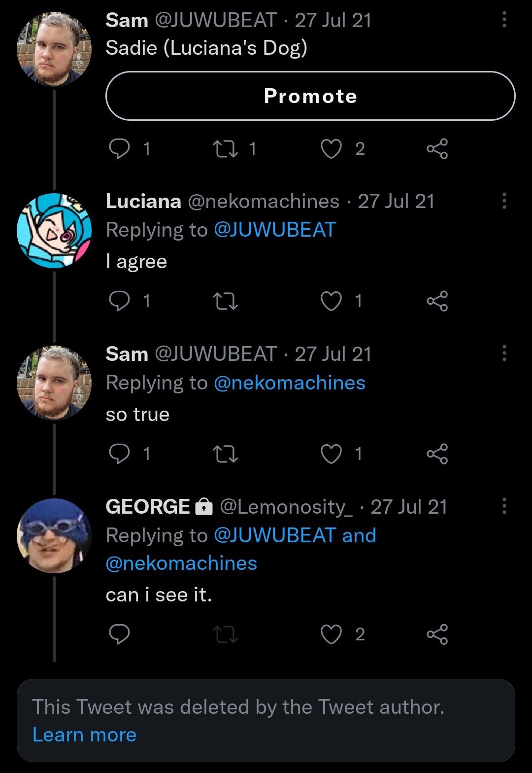View Luciana's profile picture
532x773 pixels.
[x=54, y=231]
